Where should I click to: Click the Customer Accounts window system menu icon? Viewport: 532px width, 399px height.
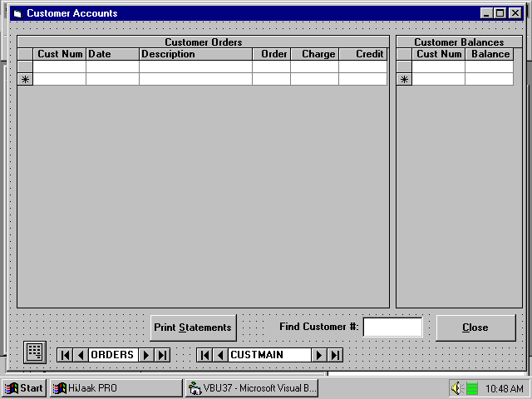(x=17, y=13)
